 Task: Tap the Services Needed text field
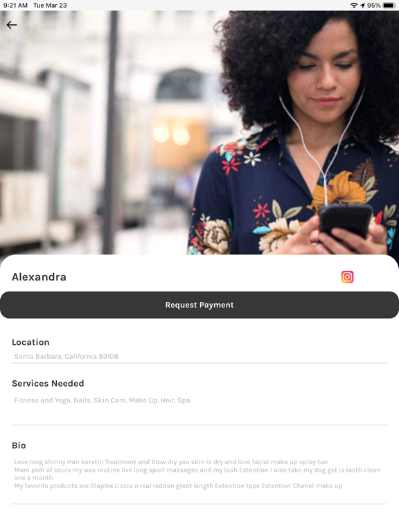click(x=199, y=407)
